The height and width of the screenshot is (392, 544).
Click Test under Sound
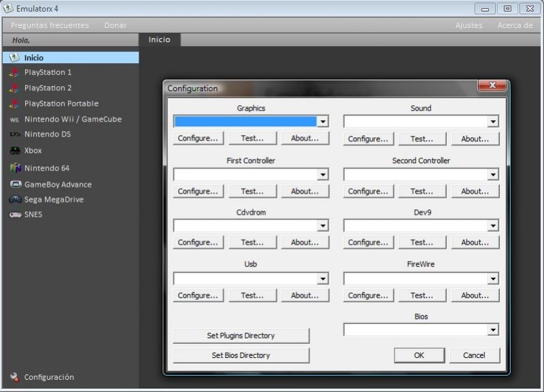[x=422, y=139]
